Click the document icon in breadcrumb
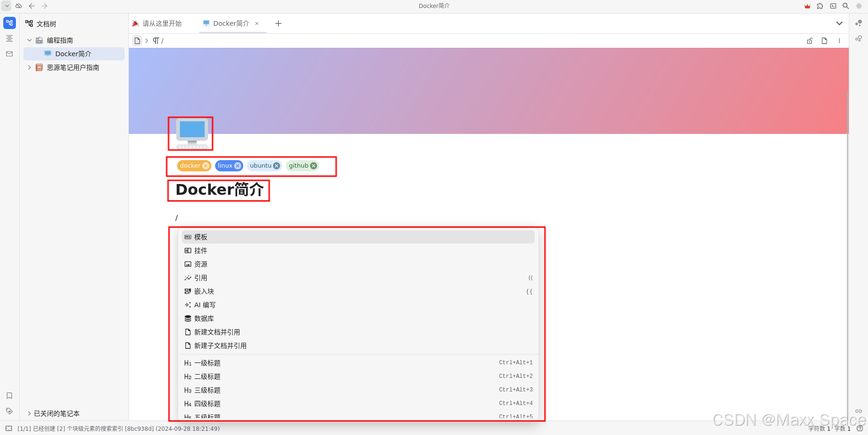The width and height of the screenshot is (868, 435). [137, 41]
